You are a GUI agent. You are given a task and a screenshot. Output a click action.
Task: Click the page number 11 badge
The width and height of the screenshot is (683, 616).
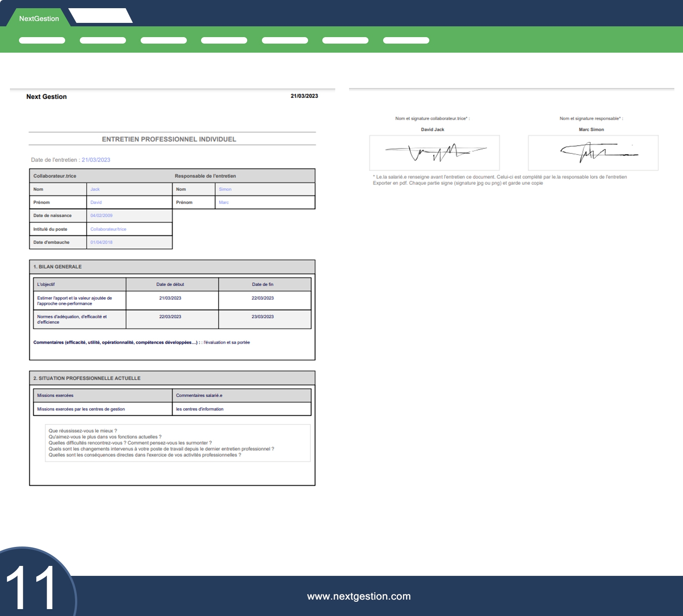32,586
